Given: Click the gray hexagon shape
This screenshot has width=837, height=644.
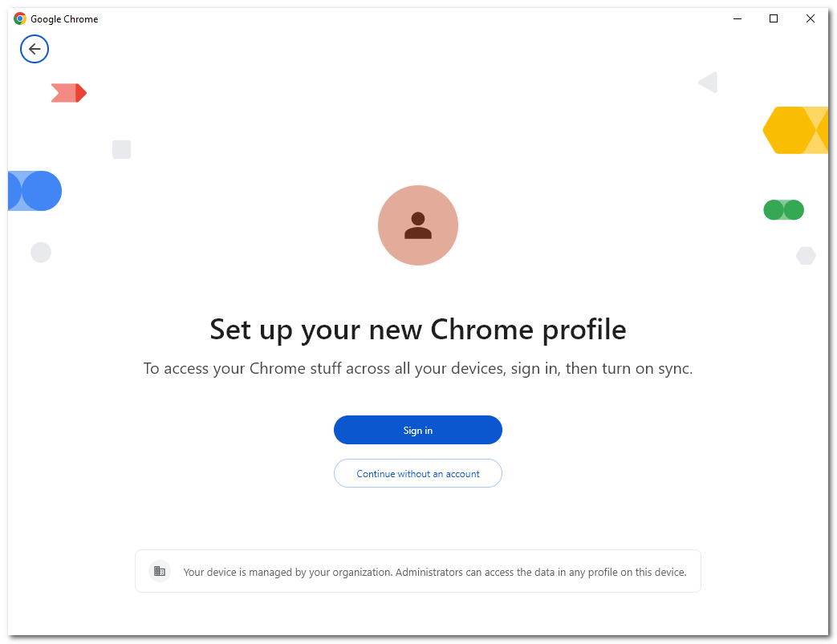Looking at the screenshot, I should [x=806, y=256].
